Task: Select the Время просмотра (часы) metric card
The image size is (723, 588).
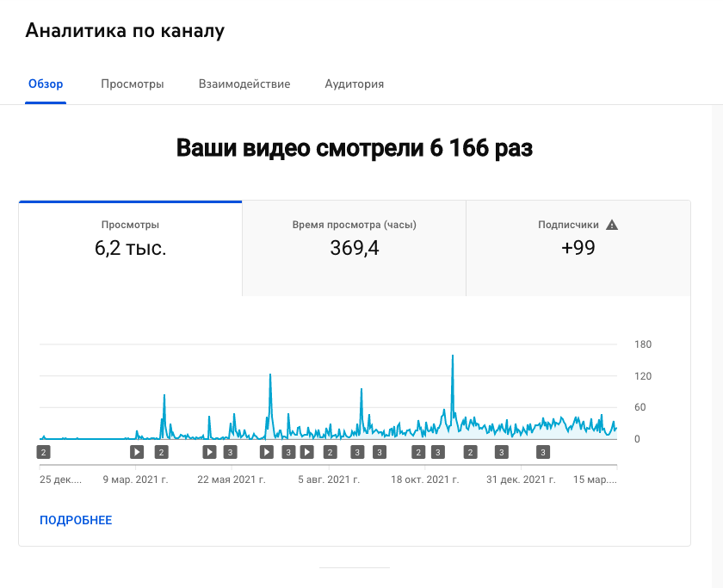Action: pyautogui.click(x=354, y=249)
